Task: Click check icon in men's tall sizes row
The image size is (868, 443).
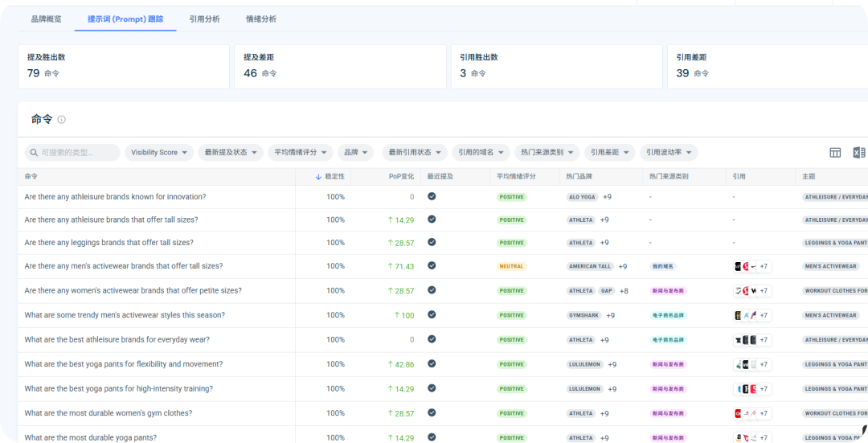Action: [432, 265]
